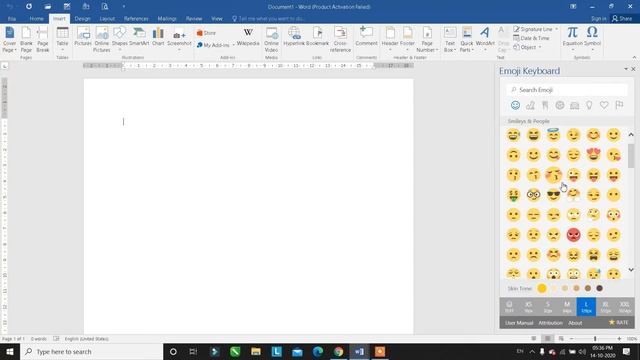Insert the halo angel face emoji

click(x=553, y=135)
